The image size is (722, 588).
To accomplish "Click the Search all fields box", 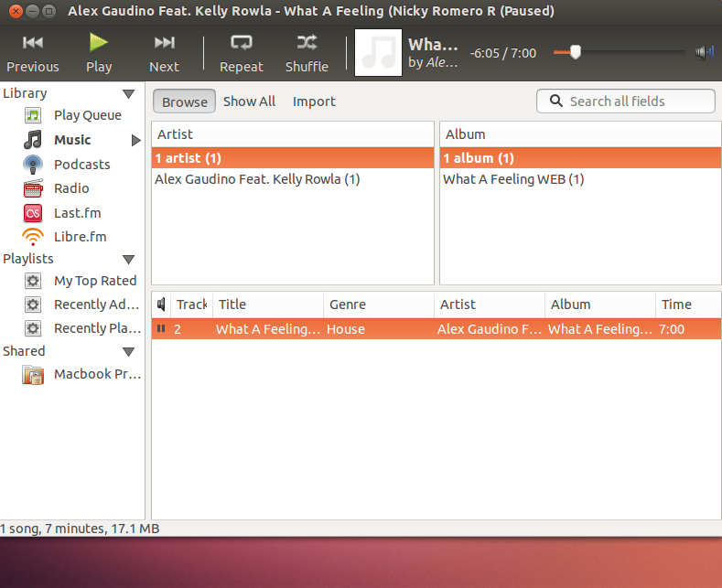I will (626, 102).
